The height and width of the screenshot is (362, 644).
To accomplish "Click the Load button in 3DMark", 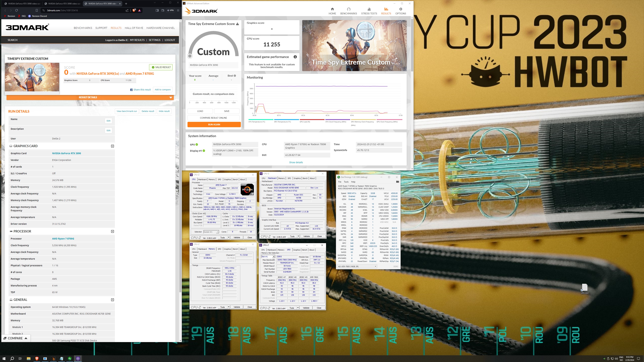I will coord(200,111).
